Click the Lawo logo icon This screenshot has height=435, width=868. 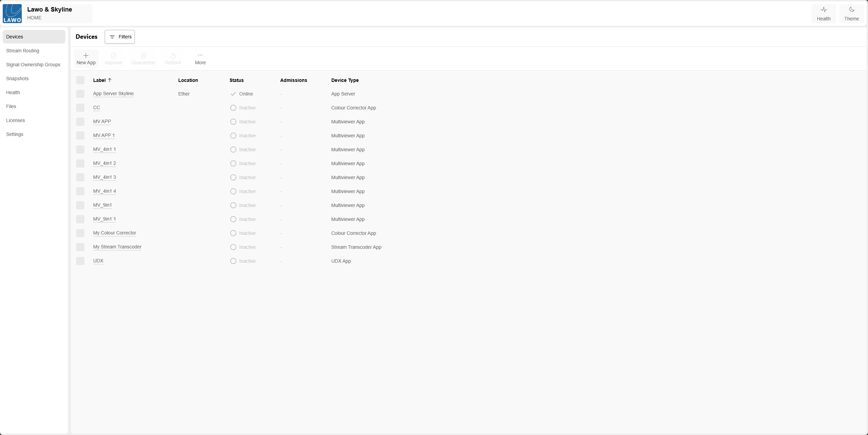[x=12, y=14]
